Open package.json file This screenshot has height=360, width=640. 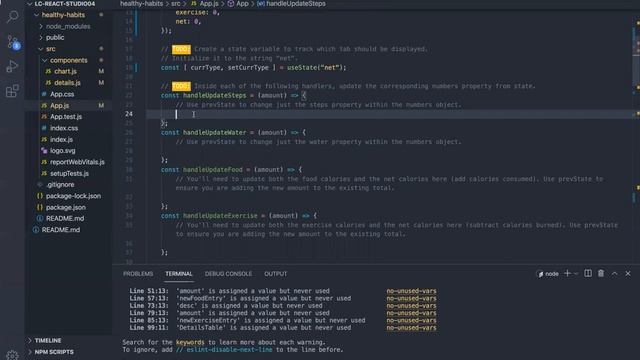tap(66, 207)
